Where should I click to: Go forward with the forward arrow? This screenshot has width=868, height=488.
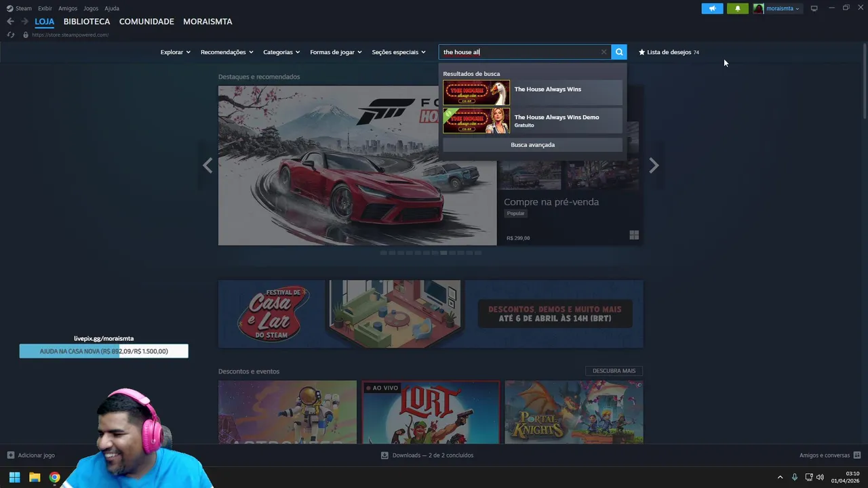[x=24, y=22]
